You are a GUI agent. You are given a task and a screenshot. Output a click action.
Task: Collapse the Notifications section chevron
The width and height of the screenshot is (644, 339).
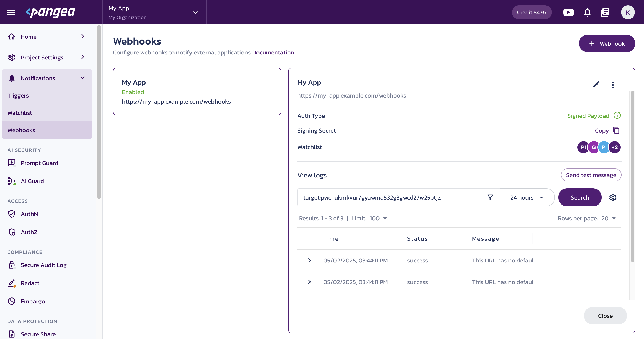pyautogui.click(x=83, y=78)
